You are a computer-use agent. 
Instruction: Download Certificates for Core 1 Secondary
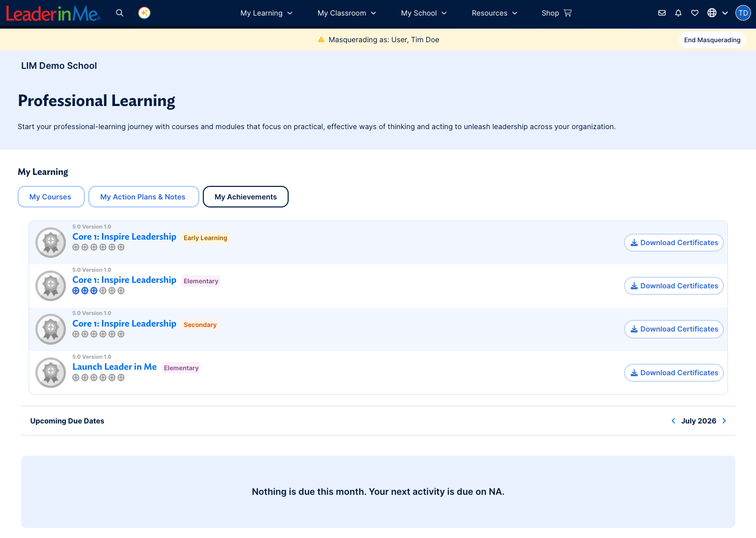674,329
